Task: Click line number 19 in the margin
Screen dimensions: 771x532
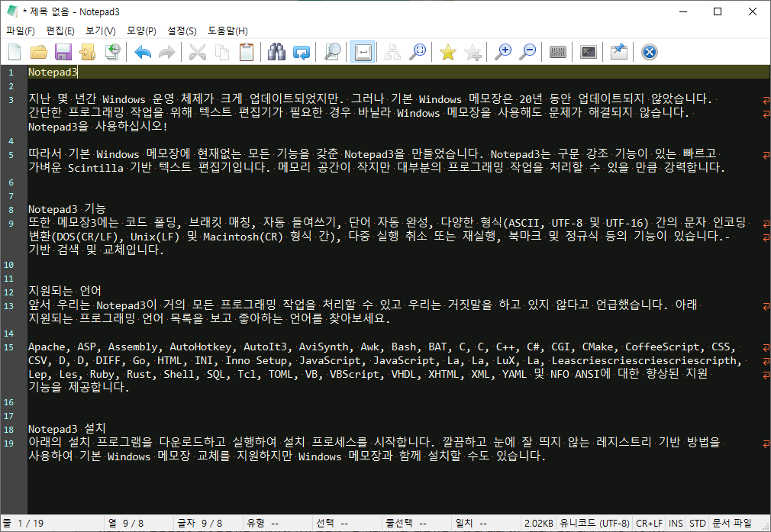Action: [x=9, y=443]
